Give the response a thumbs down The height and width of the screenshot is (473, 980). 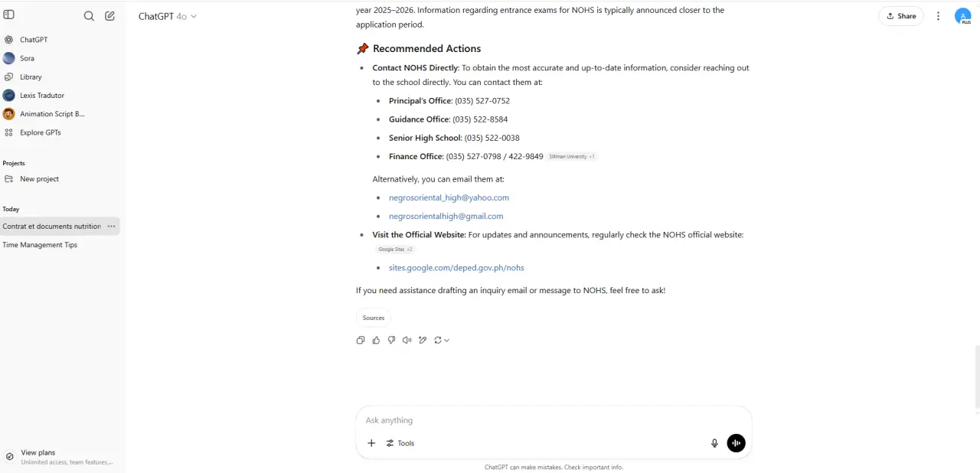click(x=391, y=340)
